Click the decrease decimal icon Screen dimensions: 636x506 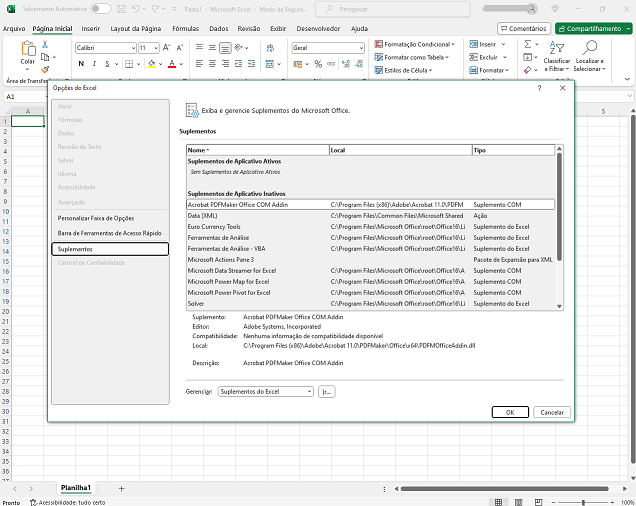359,64
